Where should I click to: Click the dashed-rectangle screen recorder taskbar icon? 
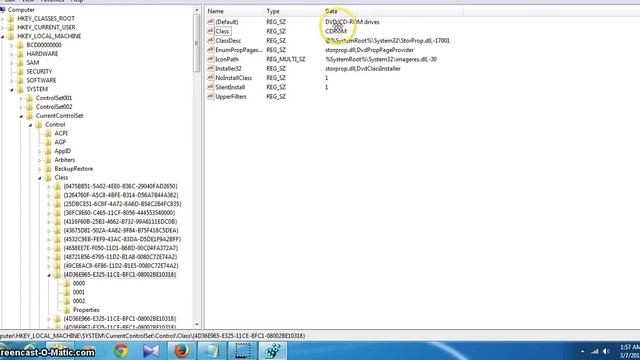pos(242,351)
